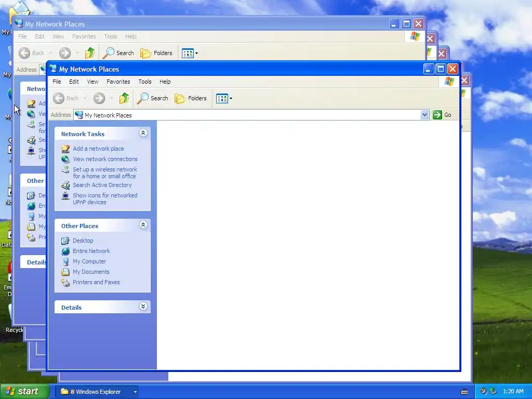Click UPnP devices icon
532x399 pixels.
coord(65,196)
